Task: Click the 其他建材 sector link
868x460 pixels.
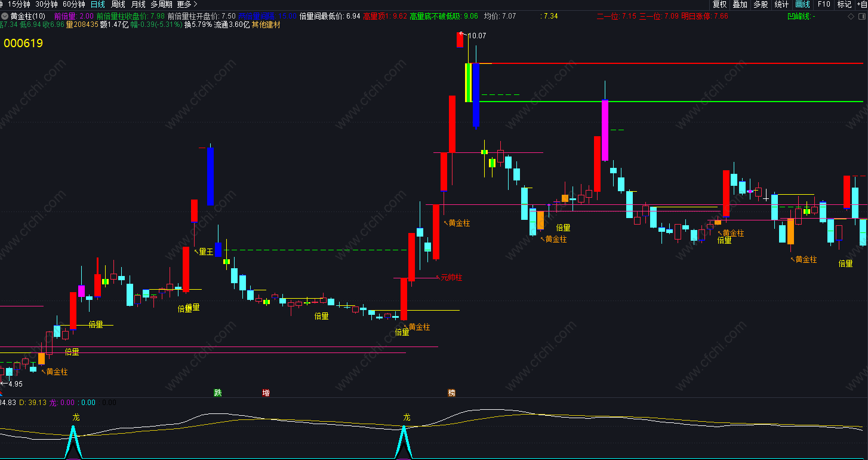Action: [x=266, y=24]
